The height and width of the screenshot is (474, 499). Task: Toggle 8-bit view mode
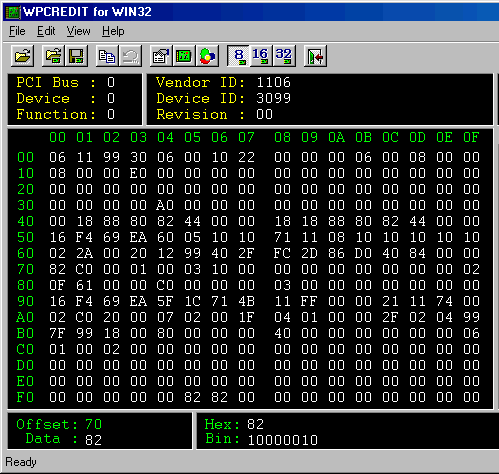click(x=238, y=56)
